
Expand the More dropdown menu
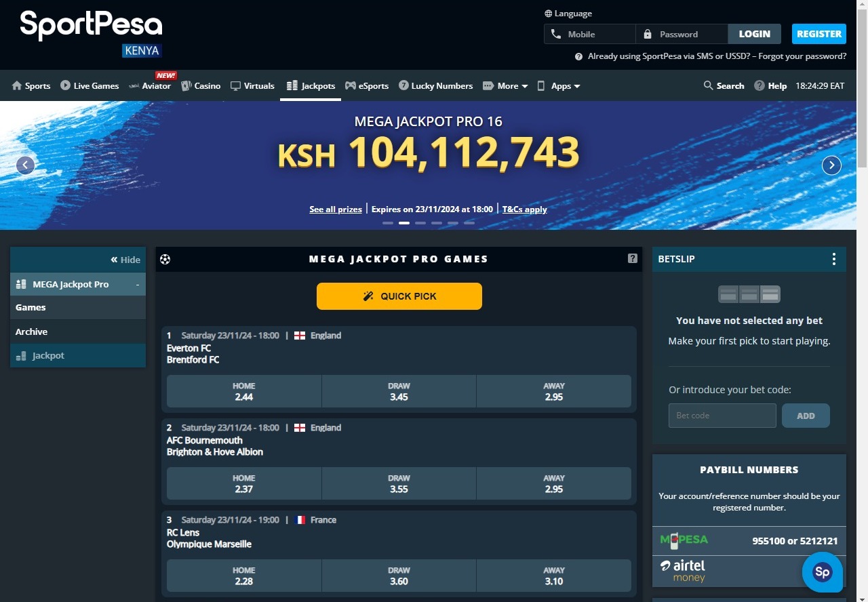(505, 86)
